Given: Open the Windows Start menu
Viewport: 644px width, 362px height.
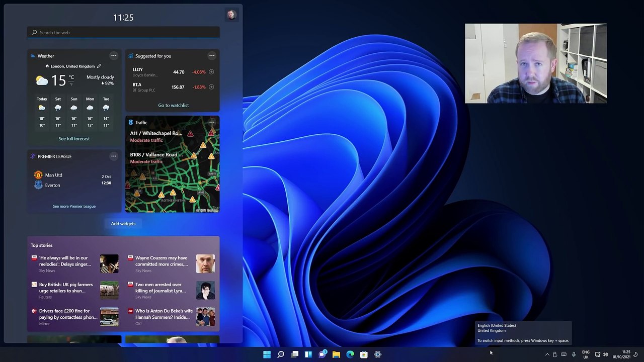Looking at the screenshot, I should click(x=267, y=354).
